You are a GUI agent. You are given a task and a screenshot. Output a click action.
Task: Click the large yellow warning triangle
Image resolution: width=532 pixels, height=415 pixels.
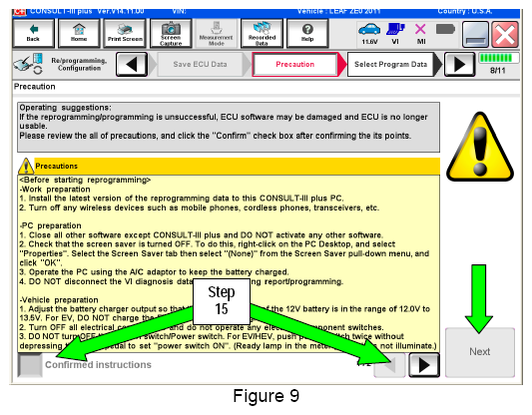point(480,147)
